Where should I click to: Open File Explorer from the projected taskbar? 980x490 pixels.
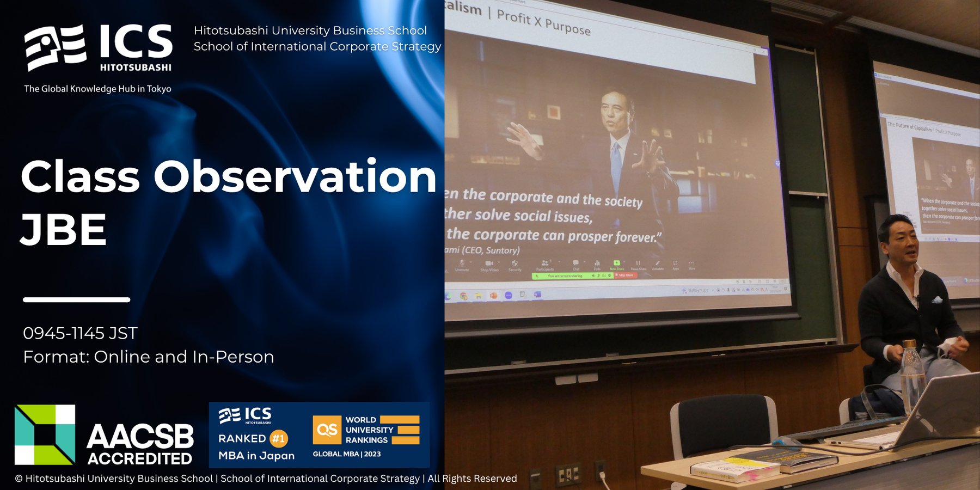(x=479, y=296)
